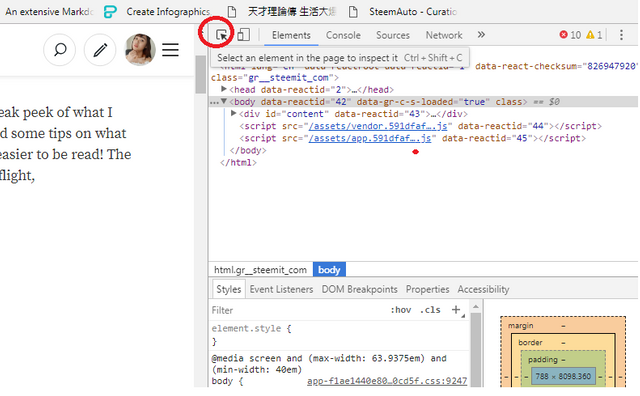Click the yellow warning count icon

(590, 35)
